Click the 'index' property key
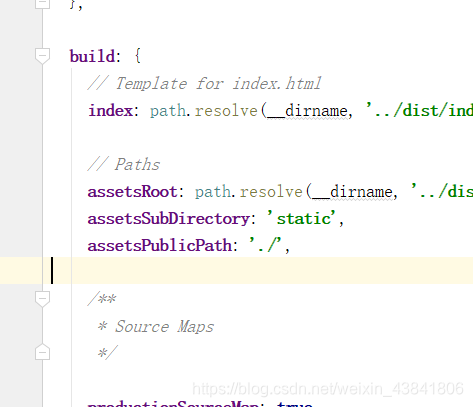This screenshot has height=407, width=473. coord(110,110)
